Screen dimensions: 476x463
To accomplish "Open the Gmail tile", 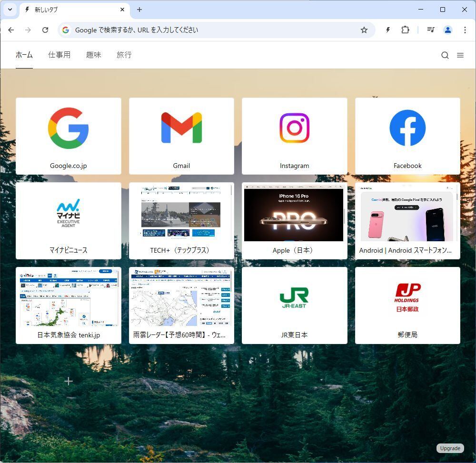I will click(x=181, y=136).
